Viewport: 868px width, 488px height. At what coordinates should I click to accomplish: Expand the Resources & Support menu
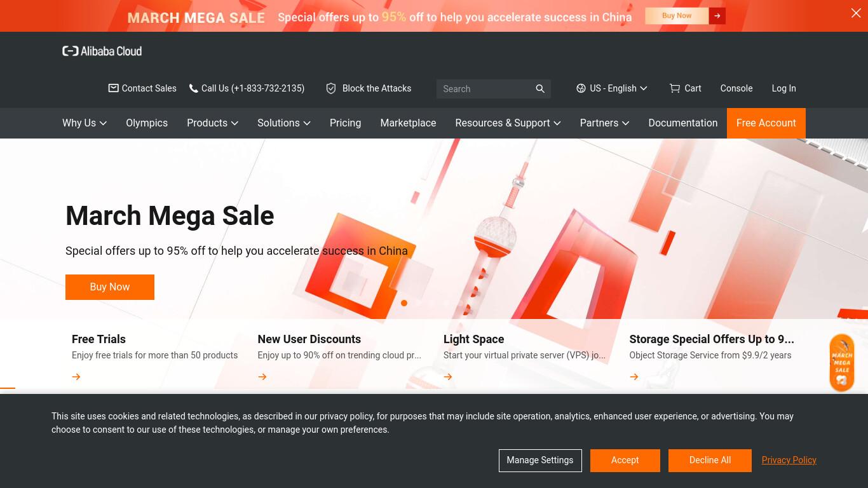click(x=508, y=123)
